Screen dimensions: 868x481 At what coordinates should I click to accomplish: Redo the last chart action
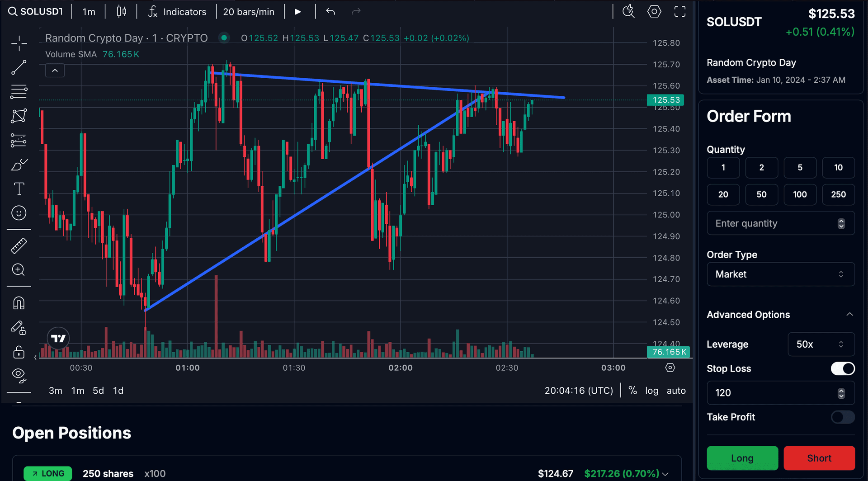click(356, 12)
